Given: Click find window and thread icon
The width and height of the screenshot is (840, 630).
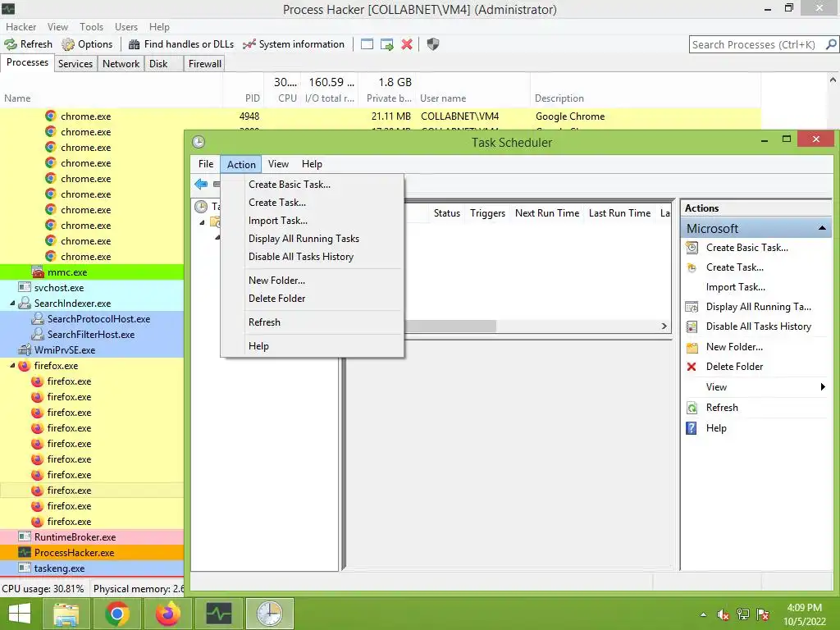Looking at the screenshot, I should [x=387, y=44].
